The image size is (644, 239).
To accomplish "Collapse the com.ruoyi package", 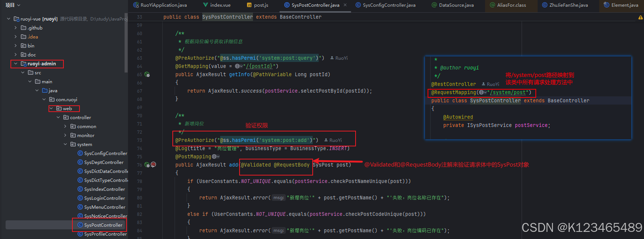I will pyautogui.click(x=44, y=99).
